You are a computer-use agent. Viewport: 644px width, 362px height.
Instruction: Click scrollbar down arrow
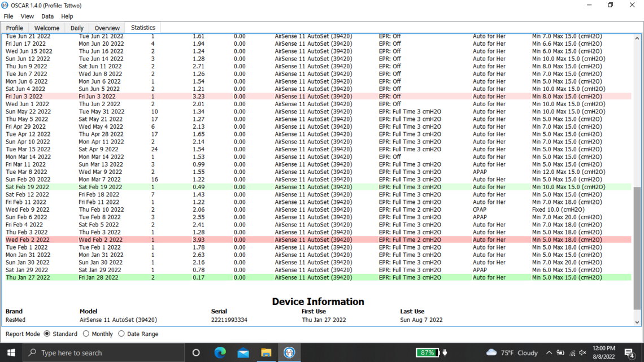[x=637, y=322]
